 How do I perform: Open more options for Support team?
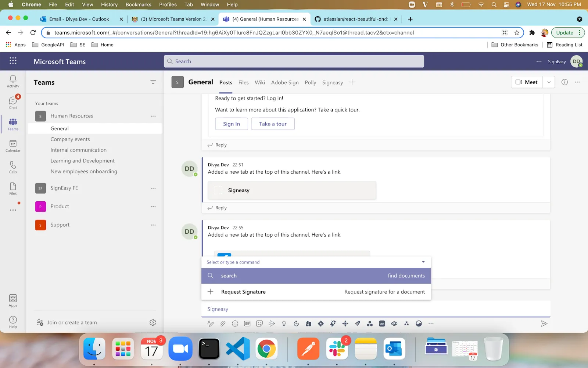pyautogui.click(x=153, y=225)
